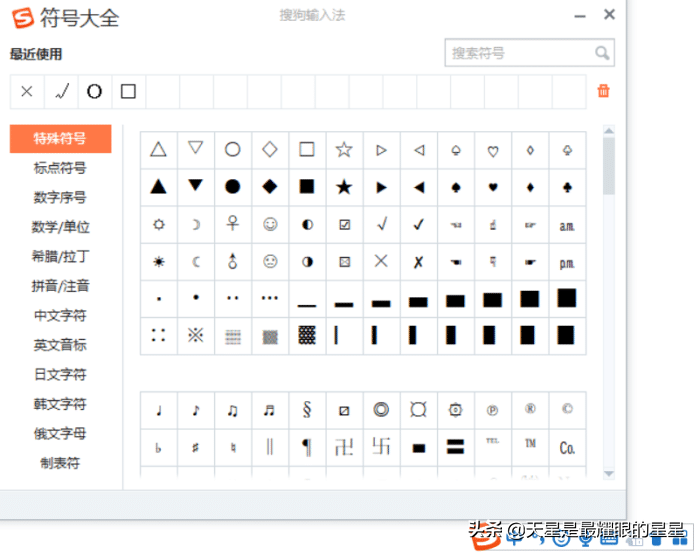Insert the solid spade symbol
700x554 pixels.
[x=456, y=187]
